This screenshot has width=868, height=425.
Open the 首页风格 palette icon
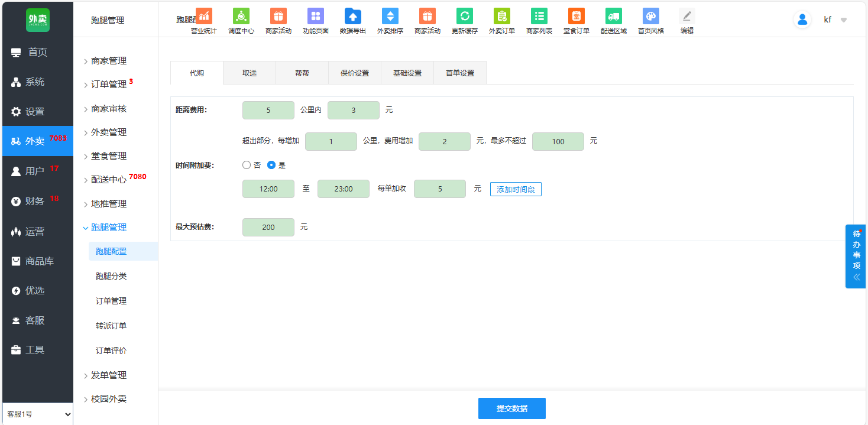point(650,17)
